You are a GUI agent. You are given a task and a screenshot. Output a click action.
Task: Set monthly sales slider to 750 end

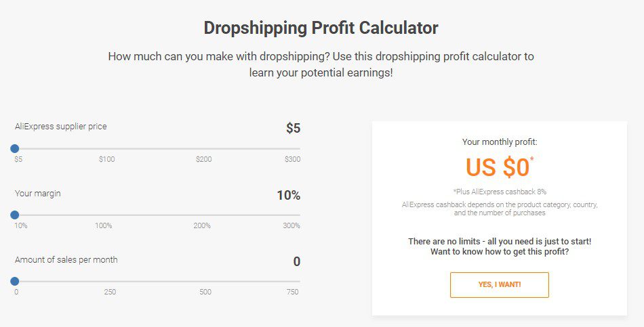coord(300,282)
